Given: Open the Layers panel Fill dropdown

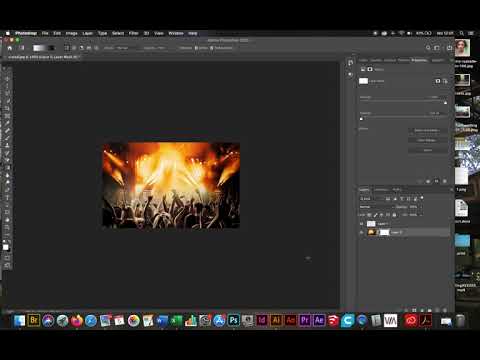Looking at the screenshot, I should [x=420, y=215].
